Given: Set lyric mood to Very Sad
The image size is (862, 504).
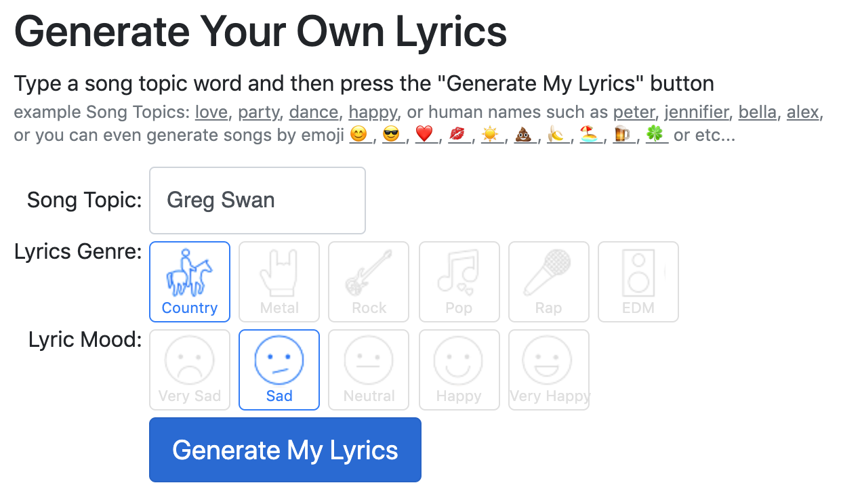Looking at the screenshot, I should (x=190, y=369).
